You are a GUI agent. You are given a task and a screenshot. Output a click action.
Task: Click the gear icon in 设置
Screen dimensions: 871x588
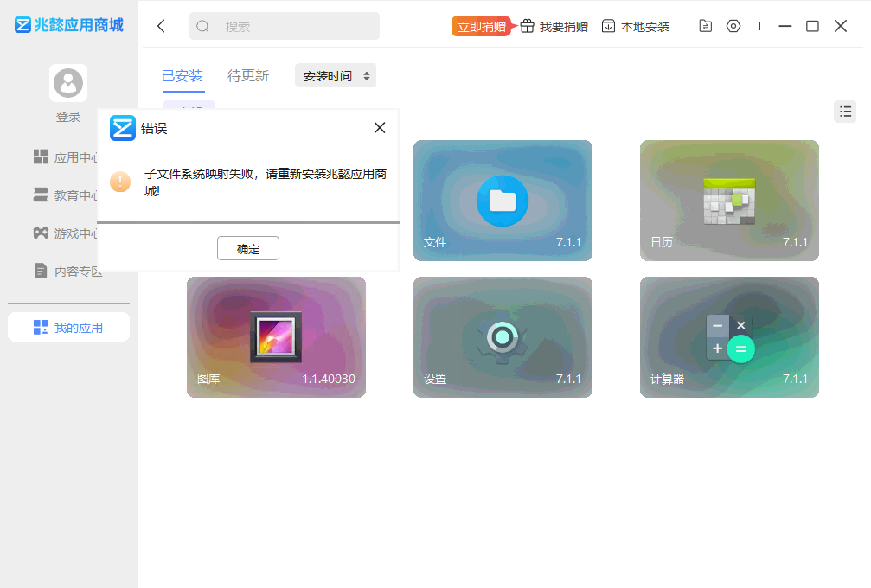point(503,338)
